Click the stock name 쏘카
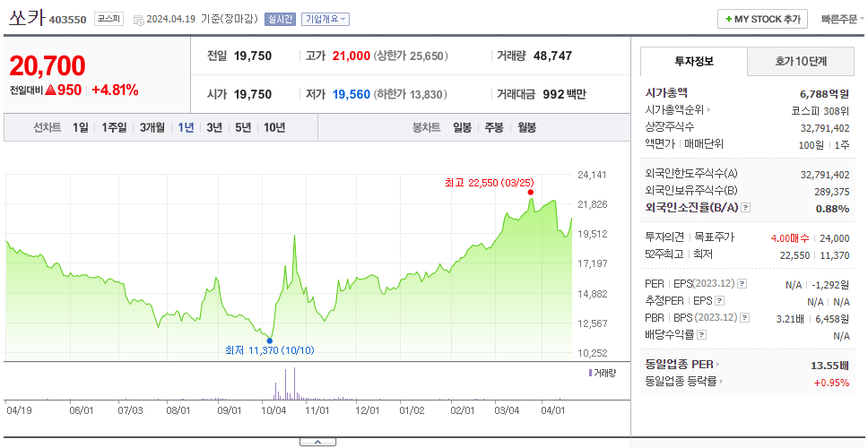The height and width of the screenshot is (448, 868). click(27, 18)
